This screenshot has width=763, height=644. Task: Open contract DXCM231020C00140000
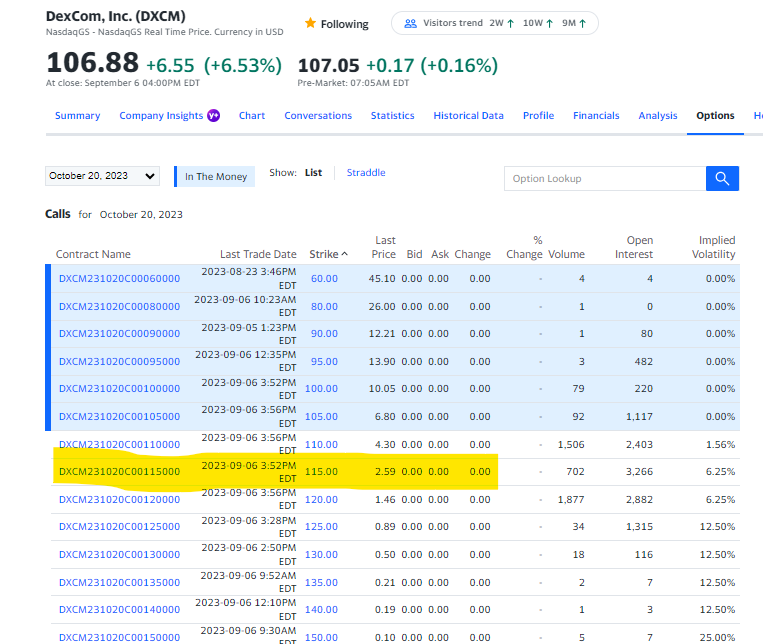click(x=119, y=609)
